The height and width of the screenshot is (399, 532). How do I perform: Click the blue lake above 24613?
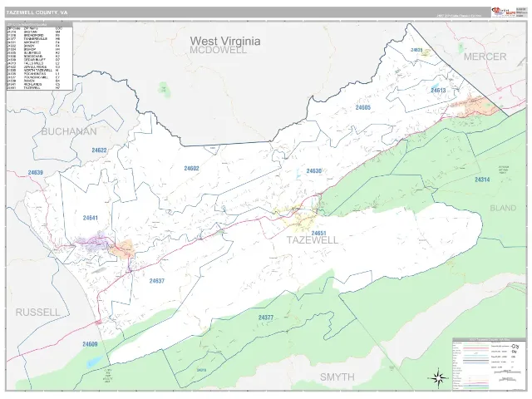tap(435, 85)
